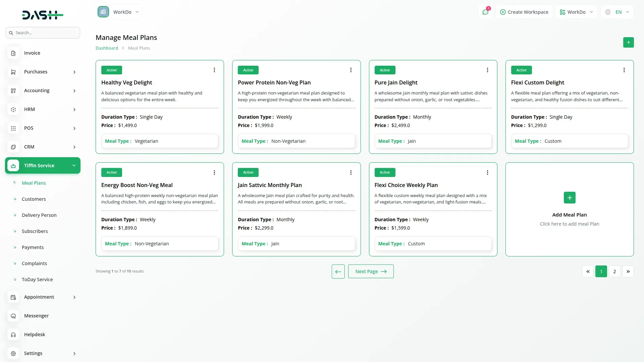This screenshot has height=362, width=644.
Task: Click the Invoice sidebar icon
Action: [x=13, y=53]
